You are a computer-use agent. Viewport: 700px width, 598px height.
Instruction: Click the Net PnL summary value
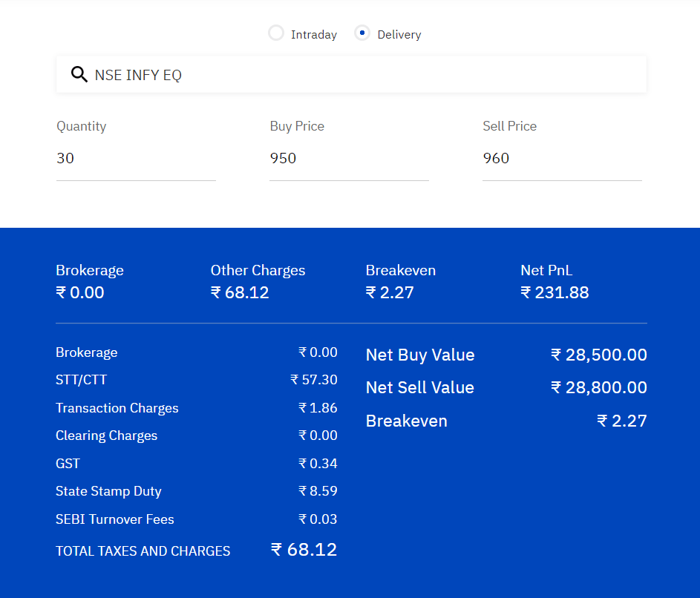tap(555, 292)
